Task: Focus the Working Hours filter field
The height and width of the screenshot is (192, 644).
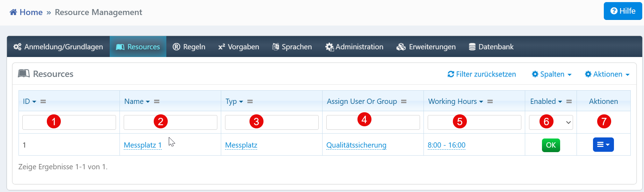Action: [475, 122]
